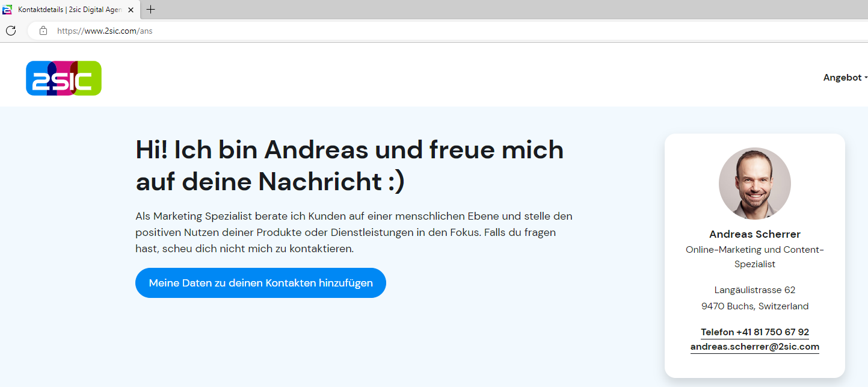This screenshot has width=868, height=387.
Task: Click the 'Hi! Ich bin Andreas' heading
Action: point(349,166)
